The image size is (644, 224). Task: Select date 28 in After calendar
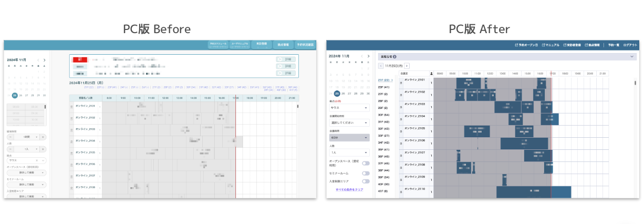(x=356, y=93)
